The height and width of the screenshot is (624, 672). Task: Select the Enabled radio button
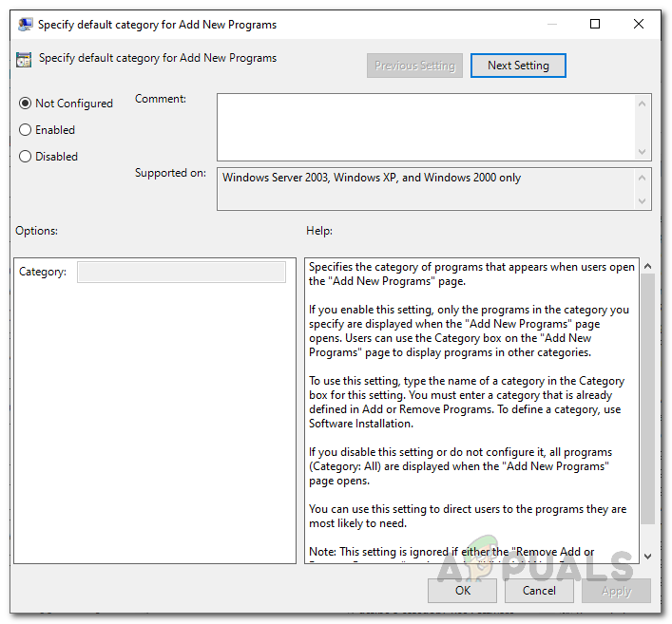[26, 130]
